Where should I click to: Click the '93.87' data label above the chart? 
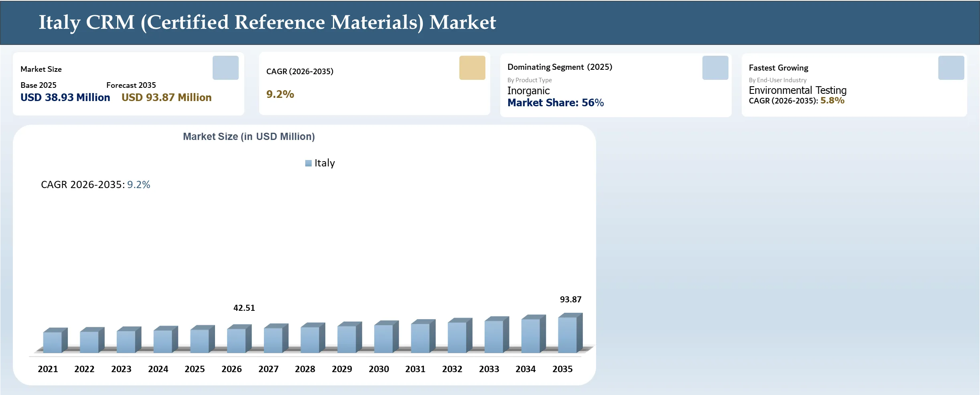570,300
